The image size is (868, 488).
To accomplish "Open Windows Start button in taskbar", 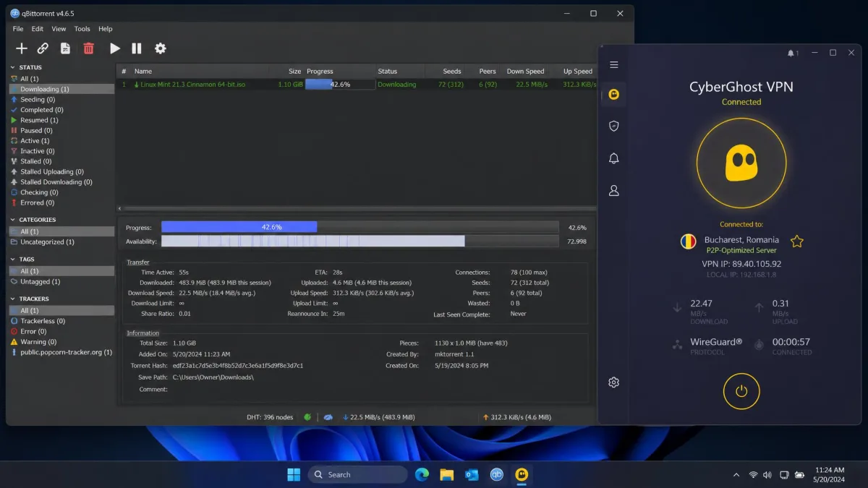I will tap(294, 474).
